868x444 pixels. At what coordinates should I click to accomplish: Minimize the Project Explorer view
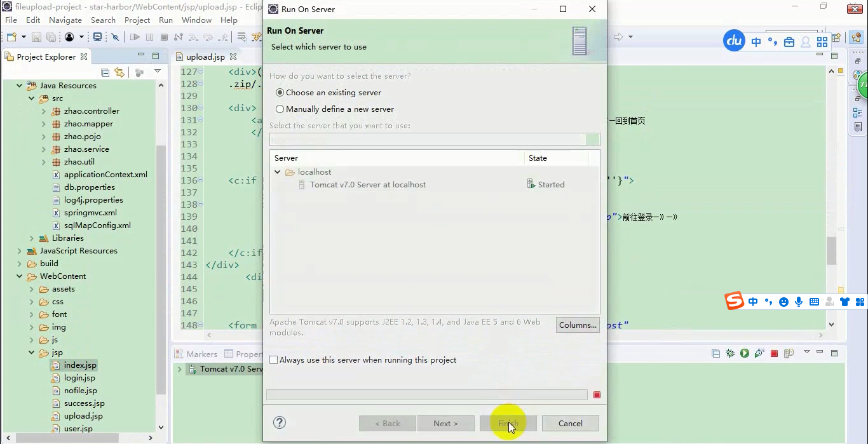pyautogui.click(x=141, y=56)
